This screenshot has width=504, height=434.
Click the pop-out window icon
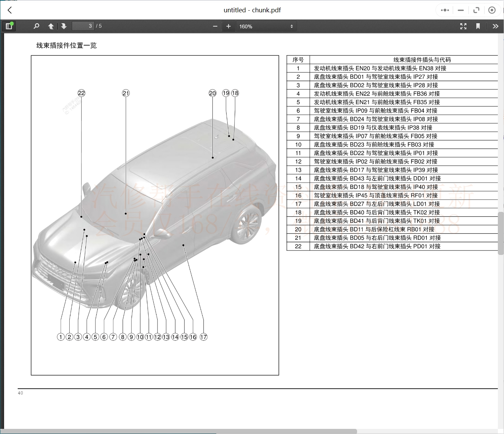[x=476, y=10]
